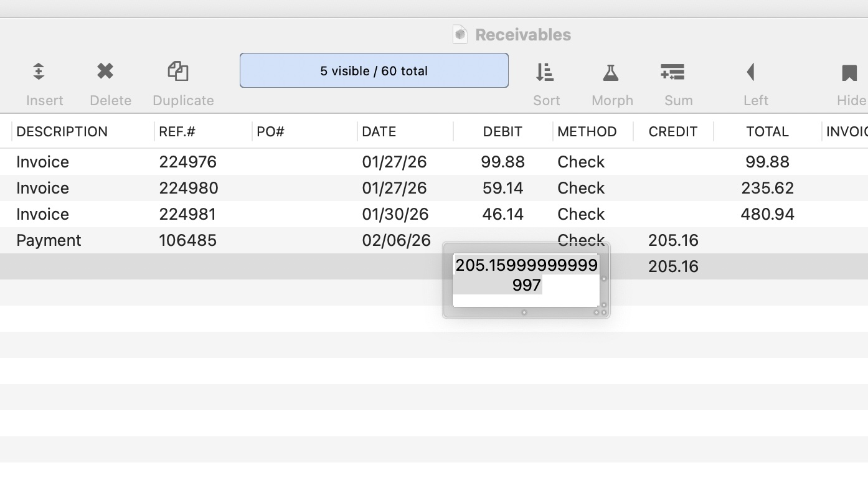
Task: Select invoice reference 224976 cell
Action: (188, 162)
